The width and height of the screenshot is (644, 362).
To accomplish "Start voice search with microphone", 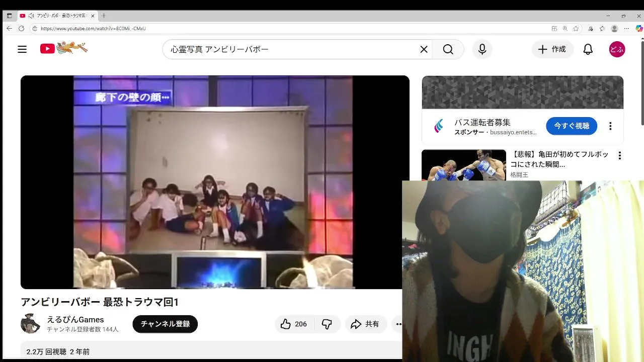I will (482, 49).
